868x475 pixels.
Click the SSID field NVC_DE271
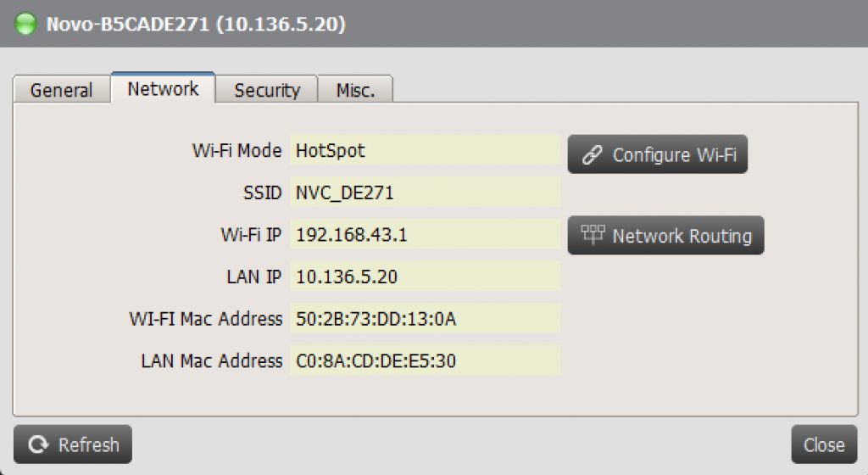[426, 192]
